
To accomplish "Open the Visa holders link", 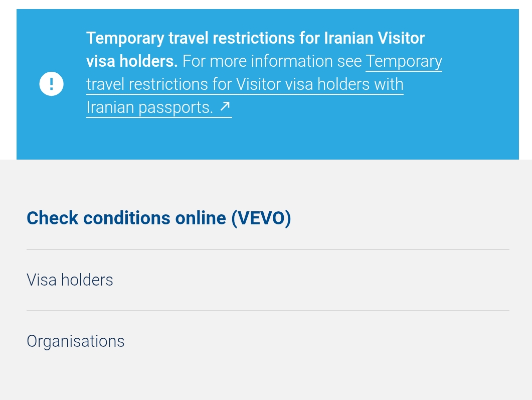I will pyautogui.click(x=70, y=280).
